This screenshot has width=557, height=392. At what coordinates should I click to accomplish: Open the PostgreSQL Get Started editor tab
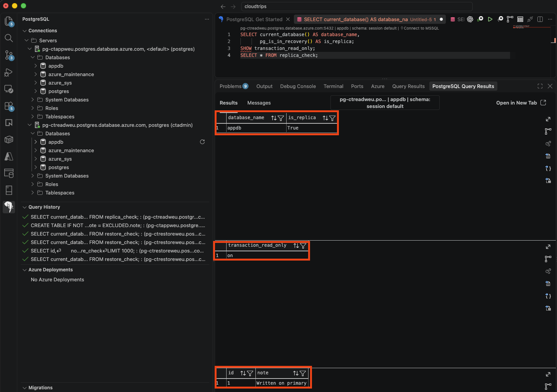coord(254,19)
